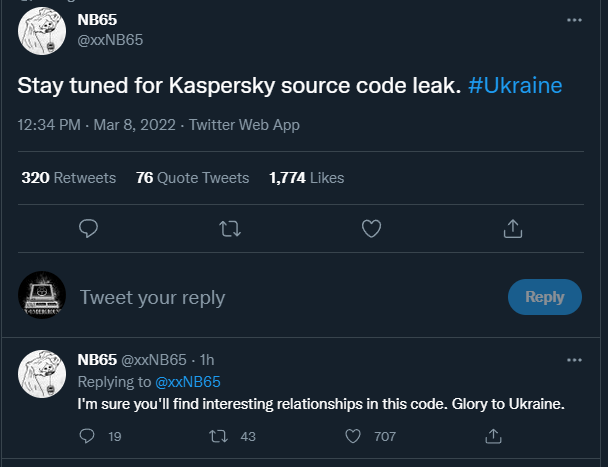Click the reply icon under the main tweet
608x467 pixels.
pyautogui.click(x=88, y=229)
